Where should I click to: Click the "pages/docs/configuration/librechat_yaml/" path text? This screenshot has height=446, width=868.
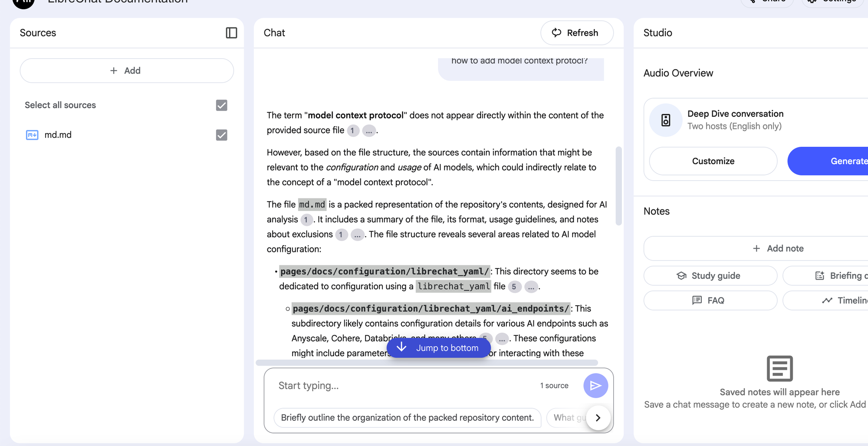click(385, 272)
